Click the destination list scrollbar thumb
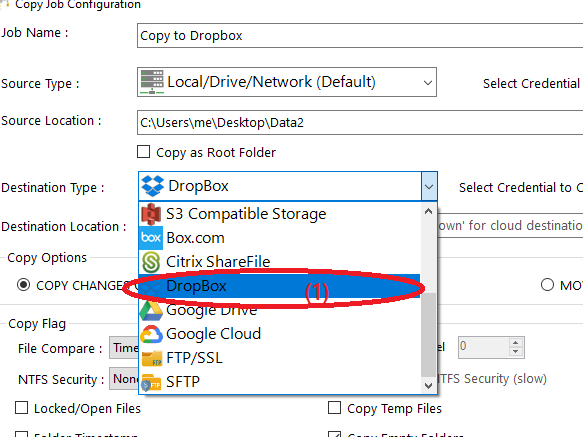 pos(428,335)
